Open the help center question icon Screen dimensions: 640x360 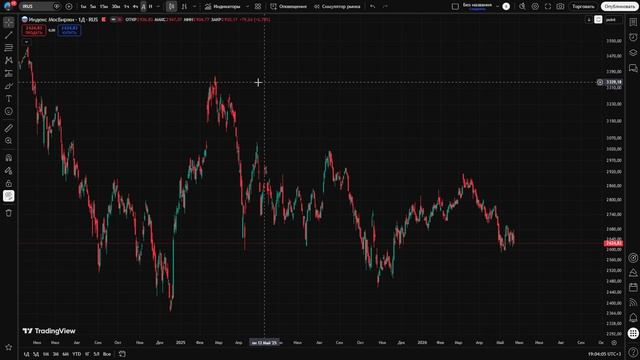[633, 352]
